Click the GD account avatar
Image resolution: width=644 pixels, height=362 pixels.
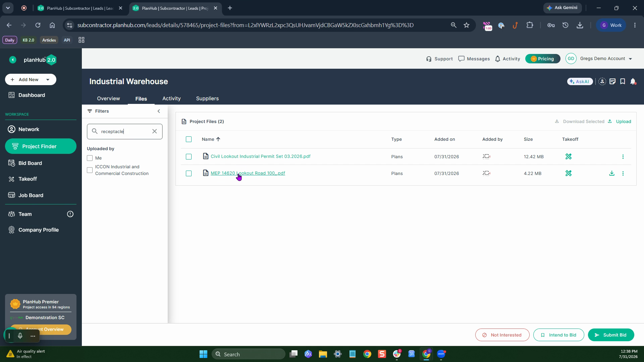coord(571,59)
